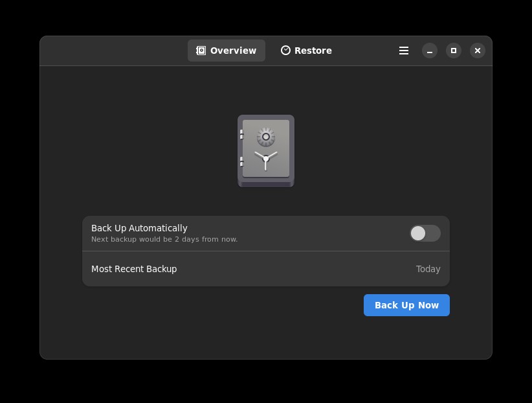Screen dimensions: 532x403
Task: Click the 'Today' backup date value
Action: tap(428, 269)
